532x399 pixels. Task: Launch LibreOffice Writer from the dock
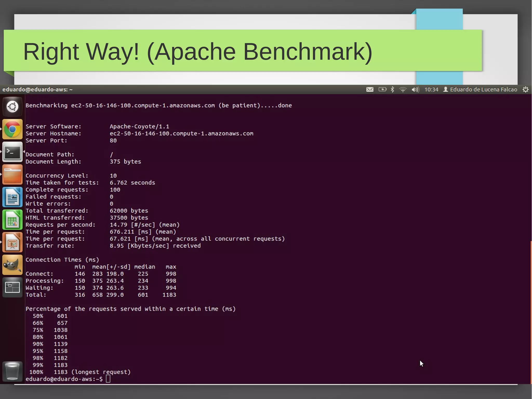[12, 197]
